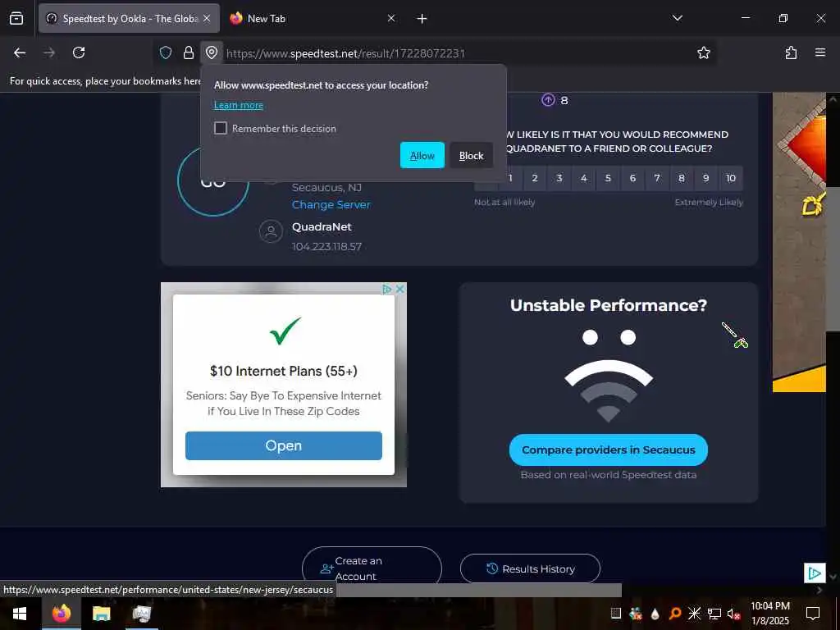
Task: Click the QuadraNet user profile icon
Action: (271, 231)
